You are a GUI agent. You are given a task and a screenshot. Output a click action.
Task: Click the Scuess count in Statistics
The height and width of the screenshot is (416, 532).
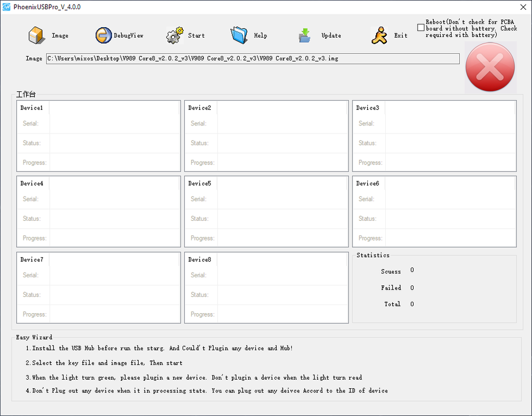(x=412, y=270)
